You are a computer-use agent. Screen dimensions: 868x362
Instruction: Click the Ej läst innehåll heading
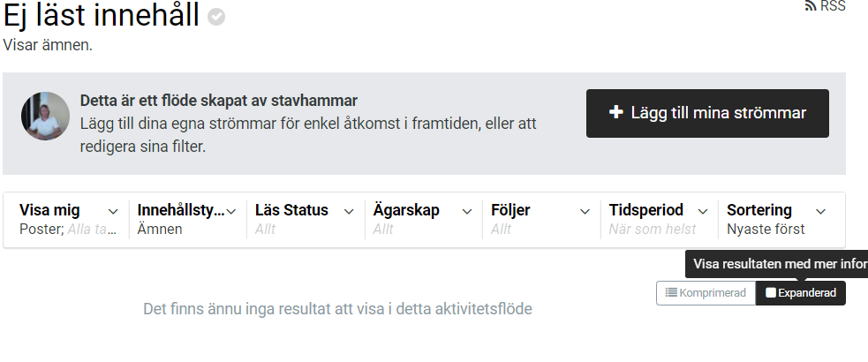[x=102, y=16]
